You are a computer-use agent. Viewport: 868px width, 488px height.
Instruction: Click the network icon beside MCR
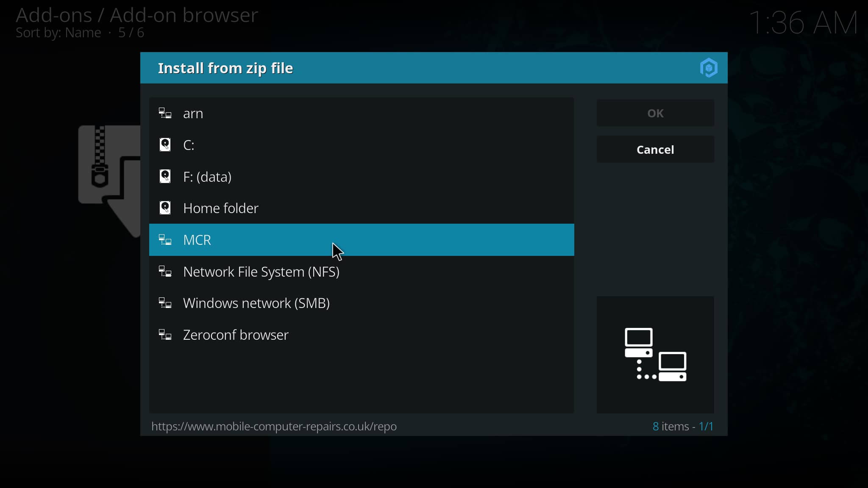165,240
